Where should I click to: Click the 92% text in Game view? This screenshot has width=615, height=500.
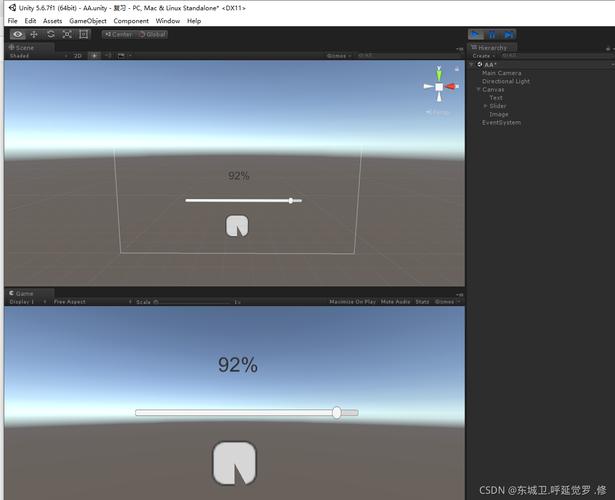click(238, 365)
